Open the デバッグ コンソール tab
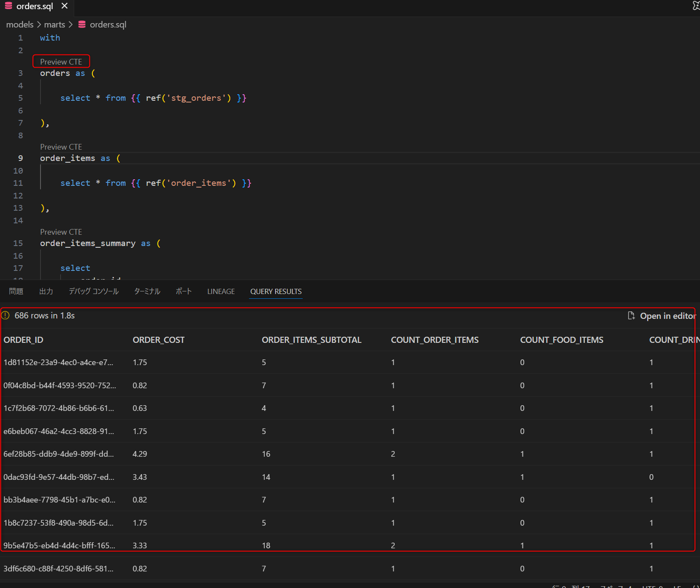Image resolution: width=700 pixels, height=588 pixels. tap(94, 291)
